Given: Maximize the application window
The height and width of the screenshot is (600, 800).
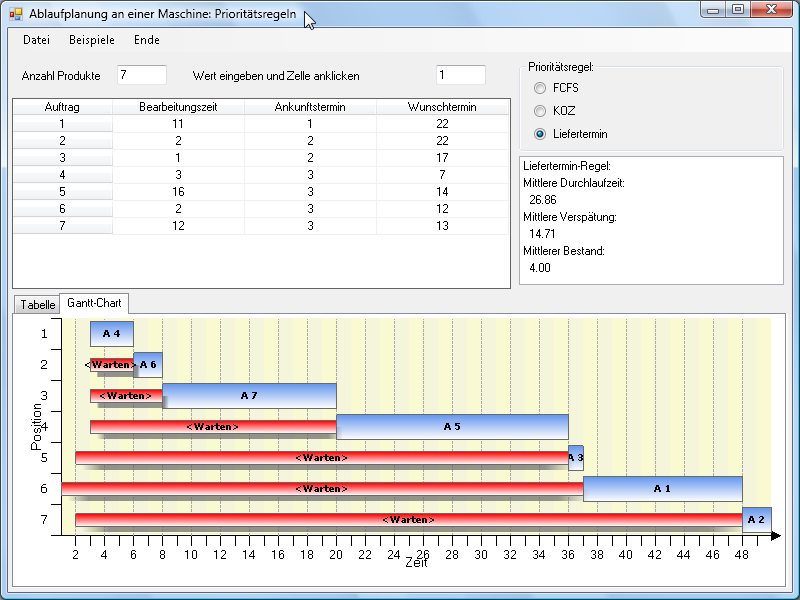Looking at the screenshot, I should (x=739, y=10).
